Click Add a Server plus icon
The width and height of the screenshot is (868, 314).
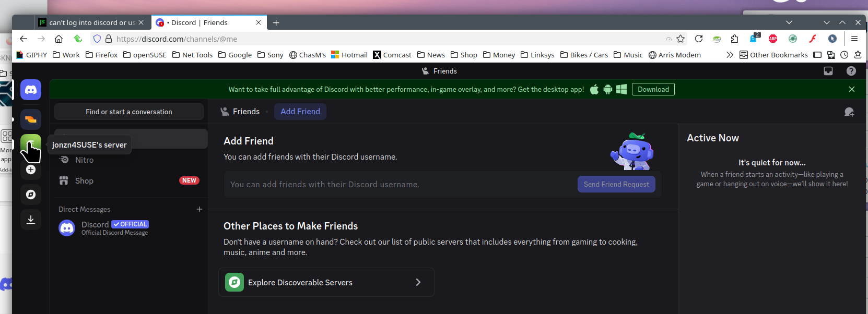click(31, 170)
